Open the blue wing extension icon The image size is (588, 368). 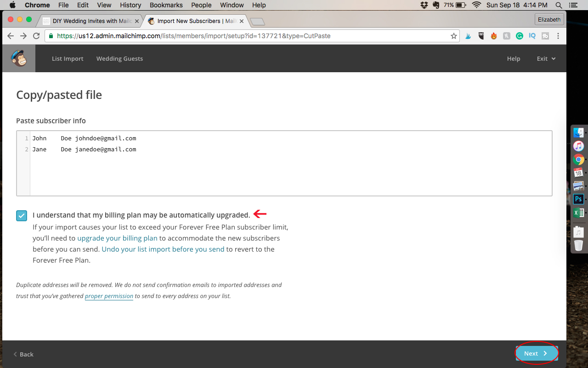(468, 36)
